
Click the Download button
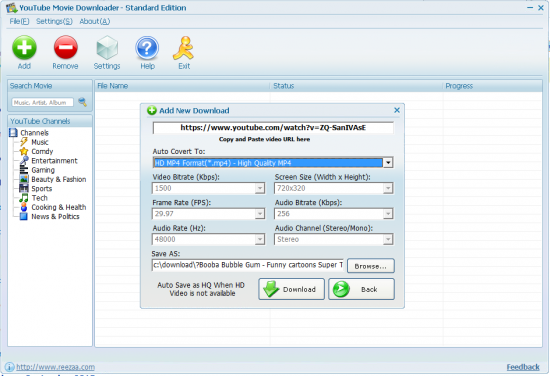pos(291,289)
